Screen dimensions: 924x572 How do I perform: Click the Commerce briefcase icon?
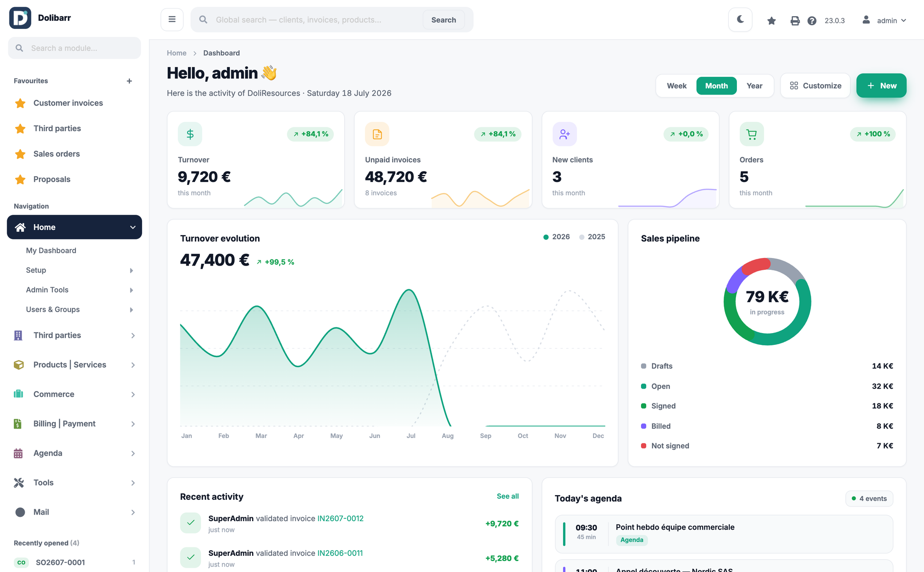click(x=19, y=394)
